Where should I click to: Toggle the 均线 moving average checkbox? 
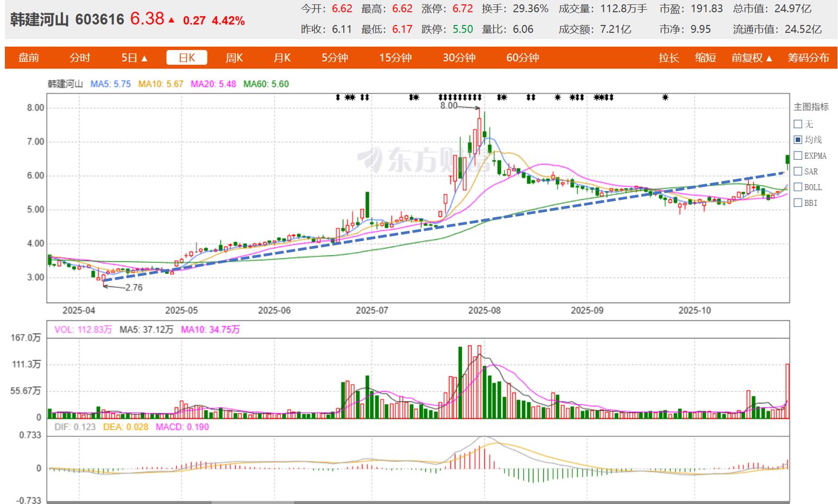tap(798, 140)
